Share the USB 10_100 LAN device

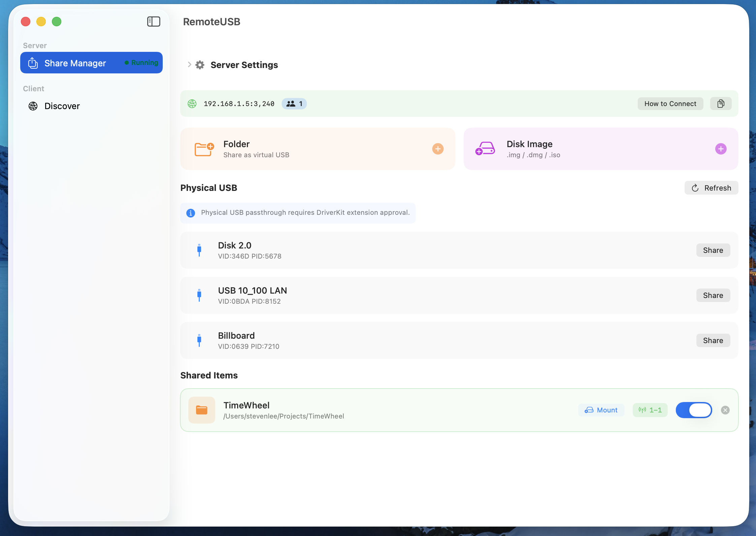[713, 295]
